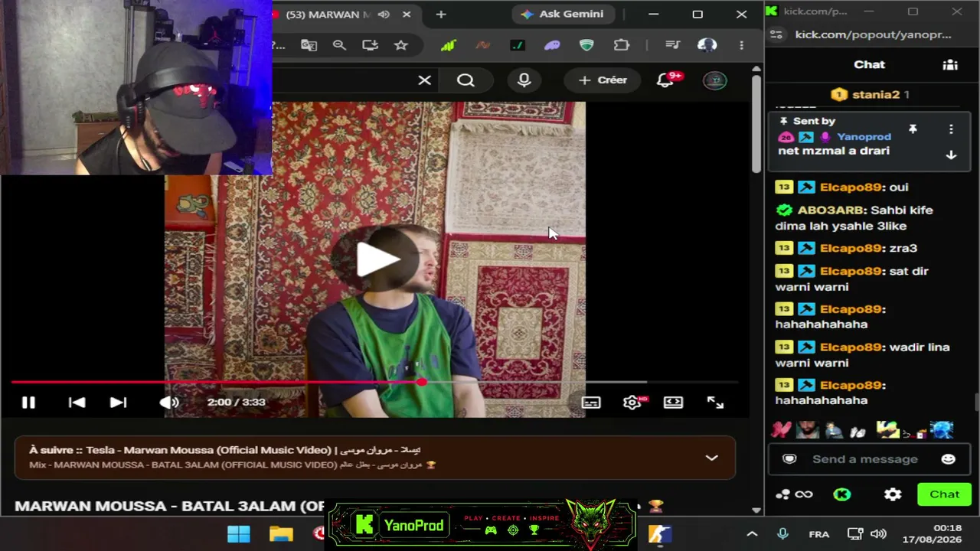Open the Extensions puzzle menu
The height and width of the screenshot is (551, 980).
pyautogui.click(x=622, y=45)
